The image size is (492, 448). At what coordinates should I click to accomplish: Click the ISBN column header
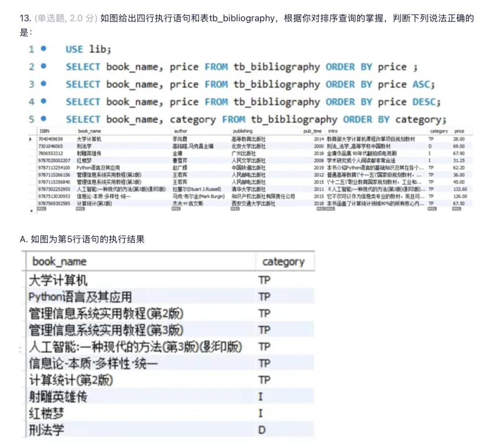(45, 131)
